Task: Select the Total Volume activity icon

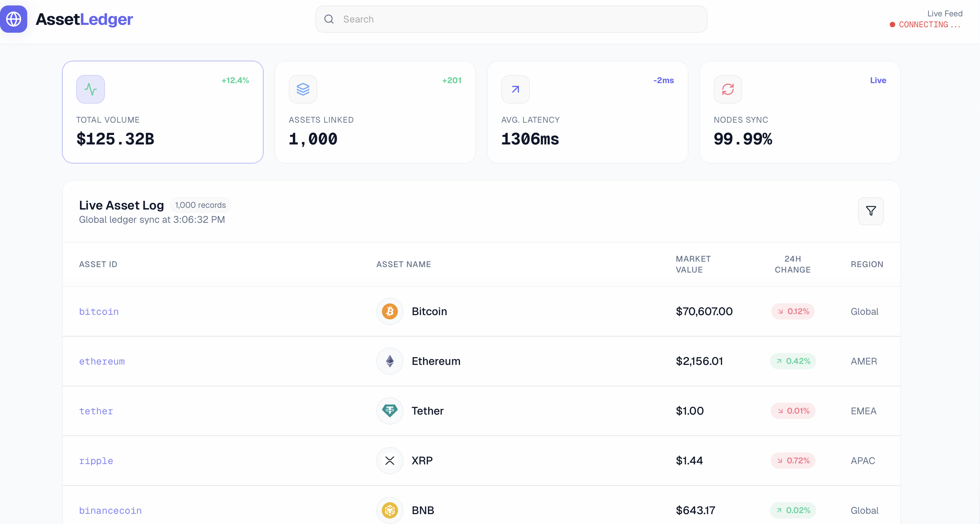Action: coord(90,89)
